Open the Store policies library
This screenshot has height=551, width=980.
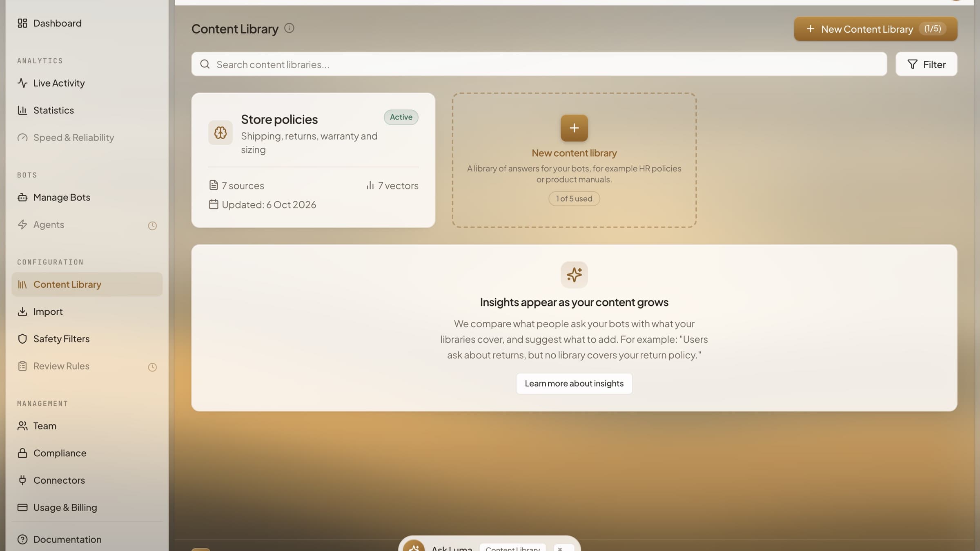[x=313, y=160]
